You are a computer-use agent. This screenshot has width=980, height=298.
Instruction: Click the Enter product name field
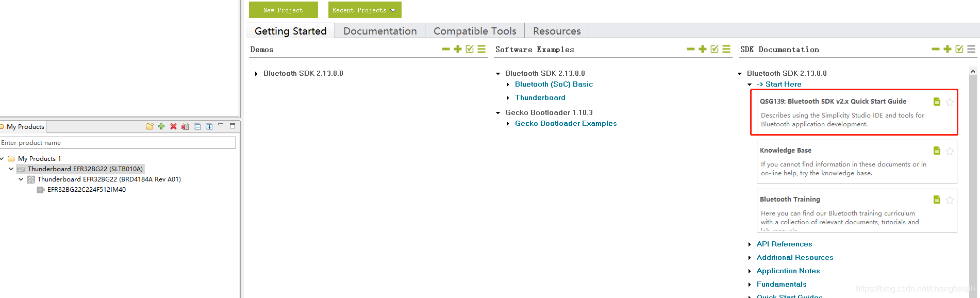coord(118,142)
